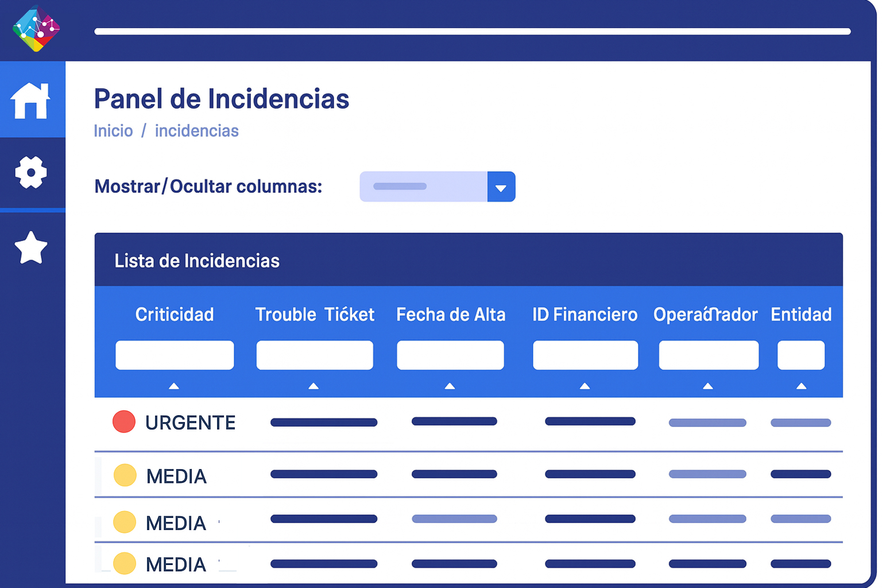Click the colorful app logo

coord(36,29)
